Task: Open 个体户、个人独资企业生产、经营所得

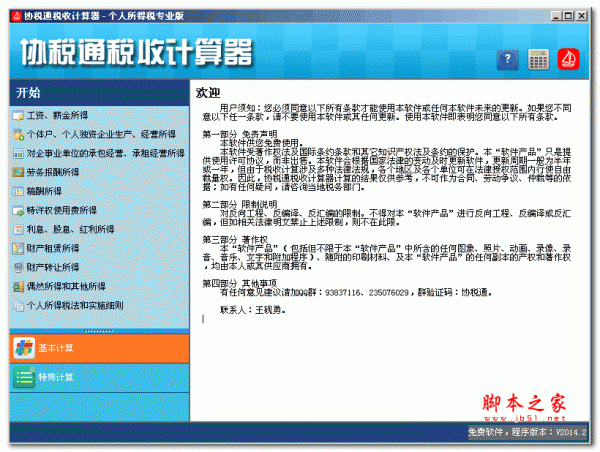Action: pos(101,134)
